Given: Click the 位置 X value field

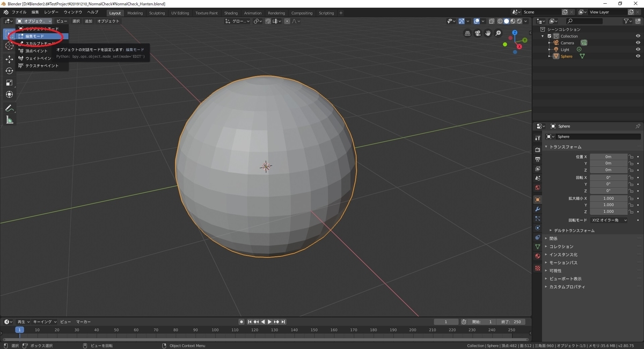Looking at the screenshot, I should coord(609,157).
